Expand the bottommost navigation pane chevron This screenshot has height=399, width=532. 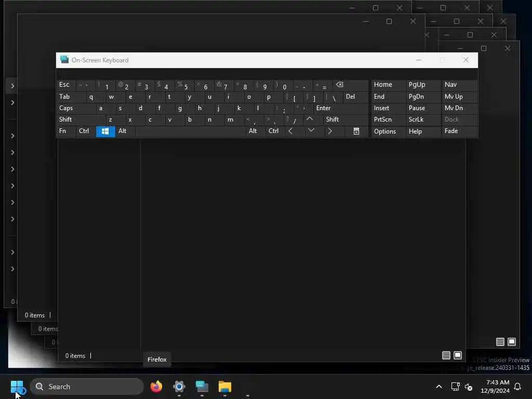[x=12, y=269]
